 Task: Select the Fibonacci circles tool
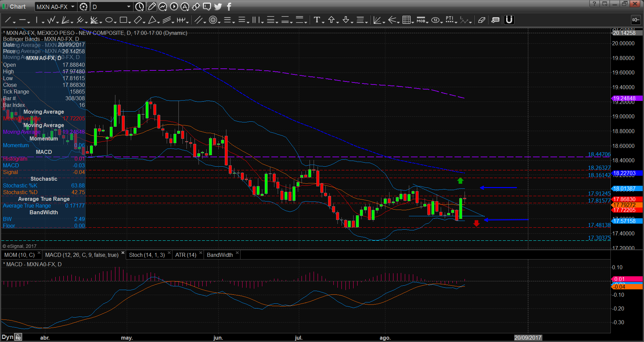coord(213,20)
